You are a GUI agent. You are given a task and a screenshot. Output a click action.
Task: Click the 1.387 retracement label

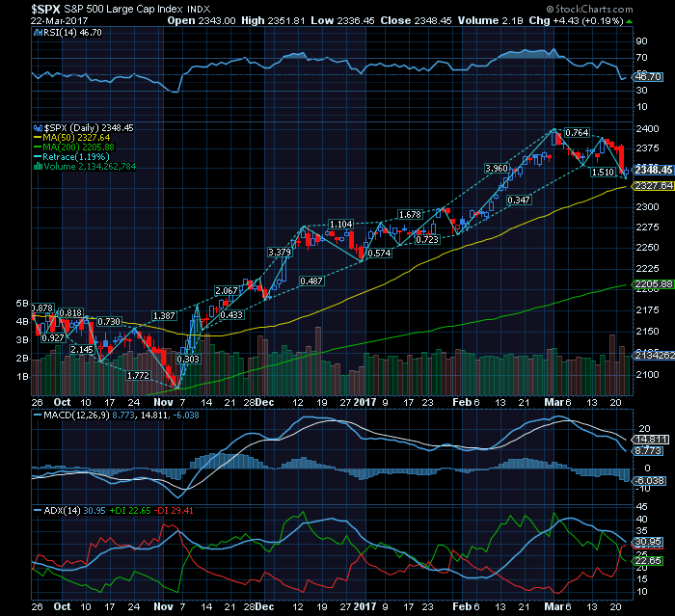164,316
